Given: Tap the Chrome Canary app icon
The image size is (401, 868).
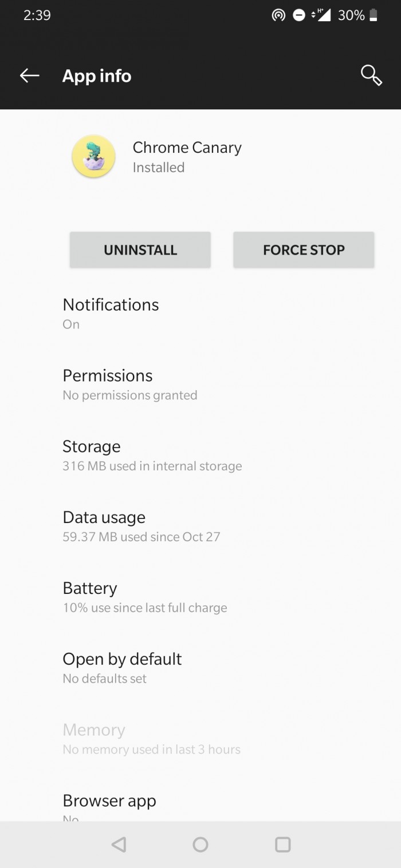Looking at the screenshot, I should (93, 157).
